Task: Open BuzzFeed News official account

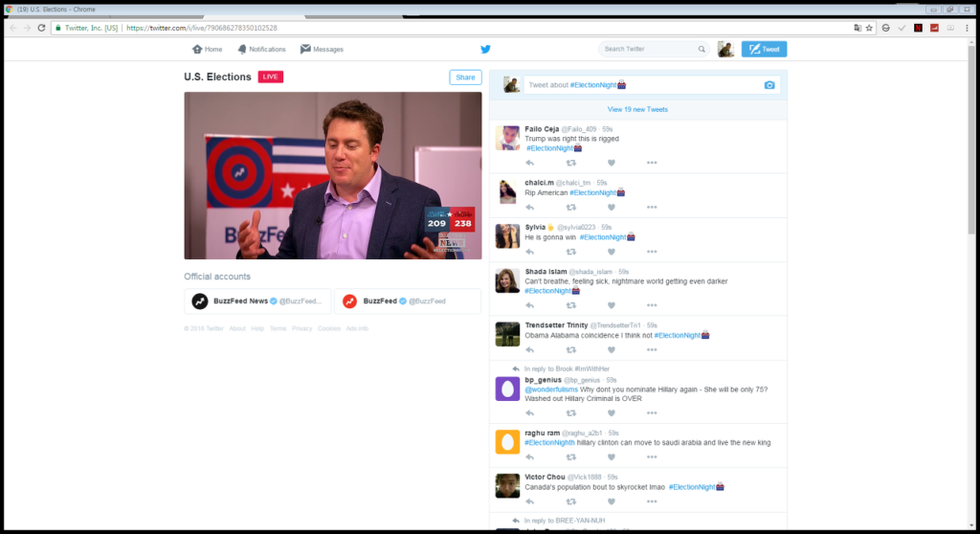Action: point(257,301)
